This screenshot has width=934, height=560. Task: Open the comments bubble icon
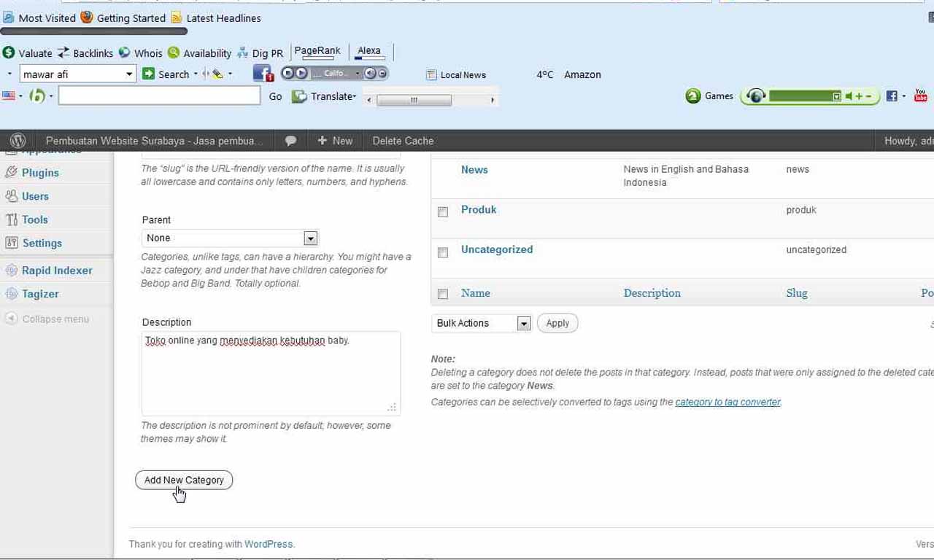(290, 141)
